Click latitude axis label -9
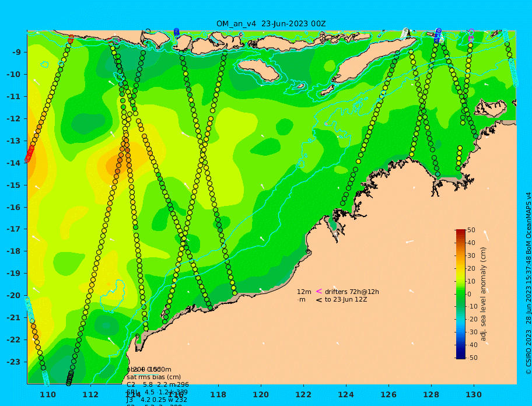Image resolution: width=532 pixels, height=406 pixels. pos(17,52)
